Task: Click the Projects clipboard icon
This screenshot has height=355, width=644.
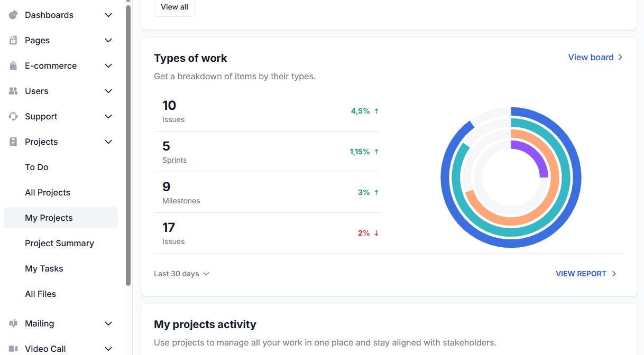Action: click(x=12, y=142)
